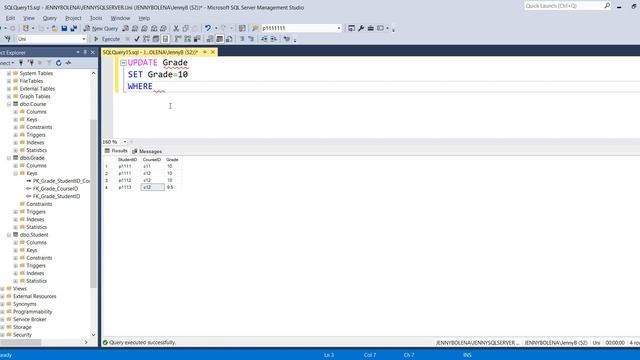Click Object Explorer horizontal scrollbar thumb
The image size is (640, 360).
pos(20,342)
